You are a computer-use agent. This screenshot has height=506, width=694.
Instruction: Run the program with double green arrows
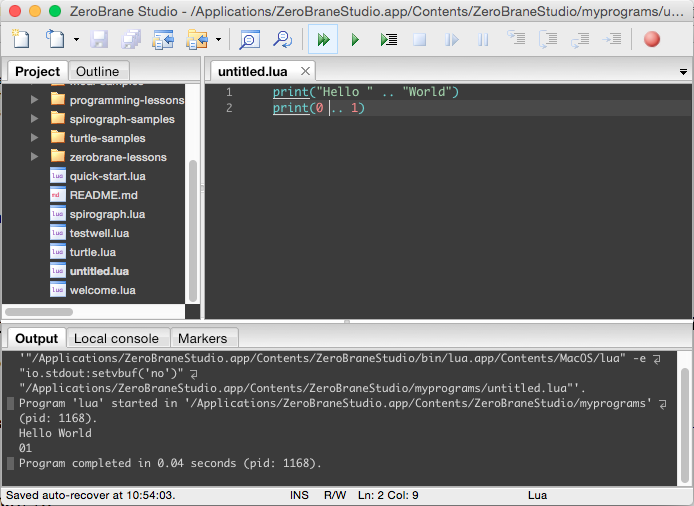click(323, 39)
